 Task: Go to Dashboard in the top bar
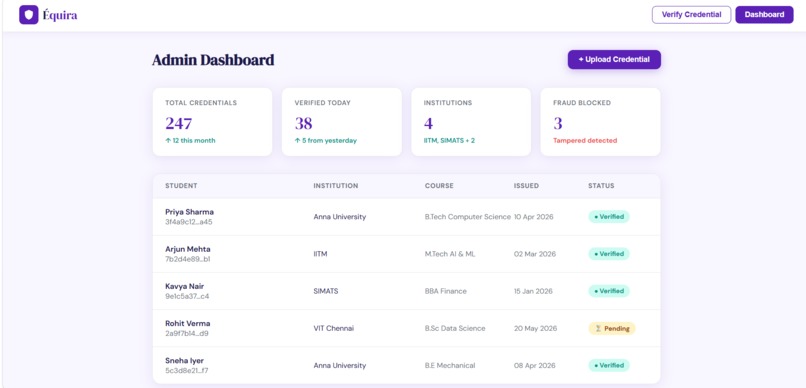point(764,14)
